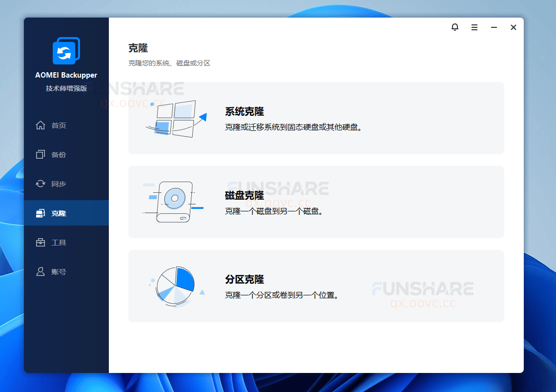Open the 备份 (Backup) section icon
Screen dimensions: 556x392
(41, 154)
